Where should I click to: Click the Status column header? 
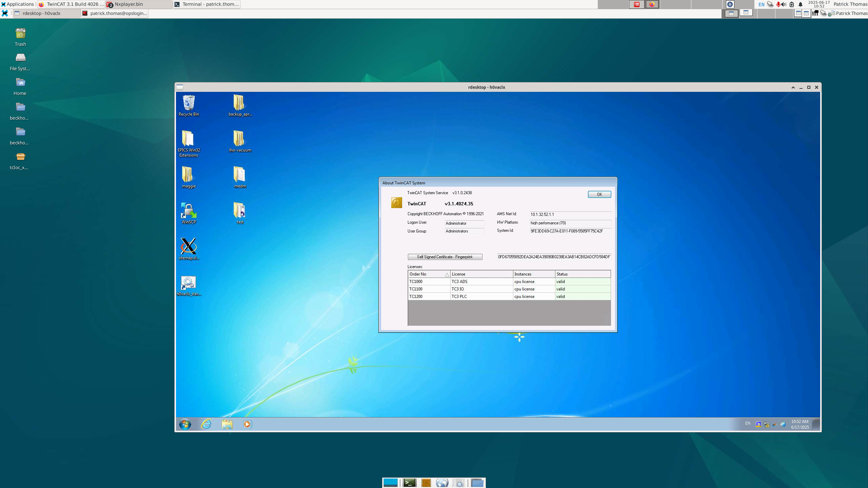pos(583,274)
